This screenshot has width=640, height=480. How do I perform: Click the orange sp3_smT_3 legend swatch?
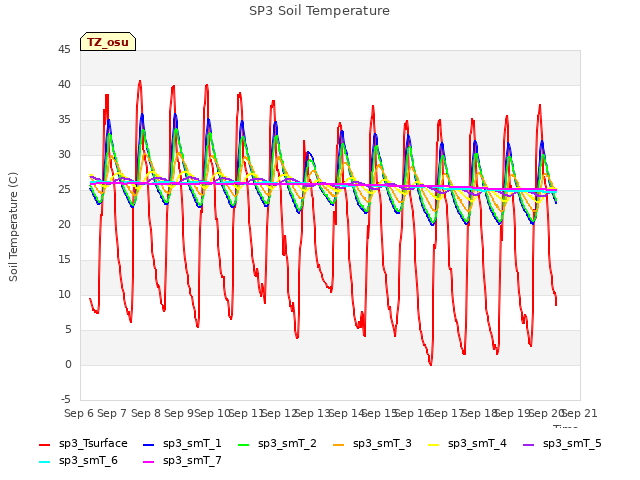339,444
